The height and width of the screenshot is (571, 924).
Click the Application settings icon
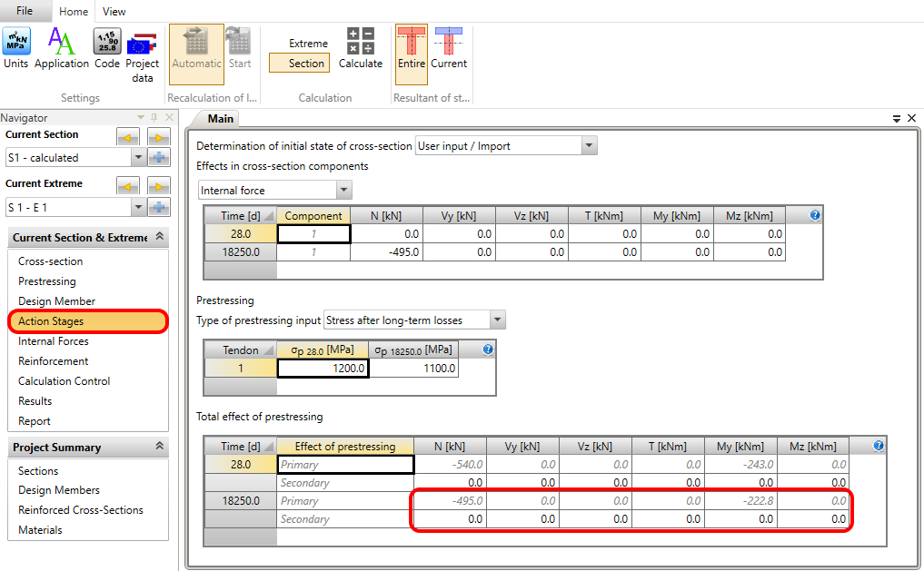[x=61, y=48]
